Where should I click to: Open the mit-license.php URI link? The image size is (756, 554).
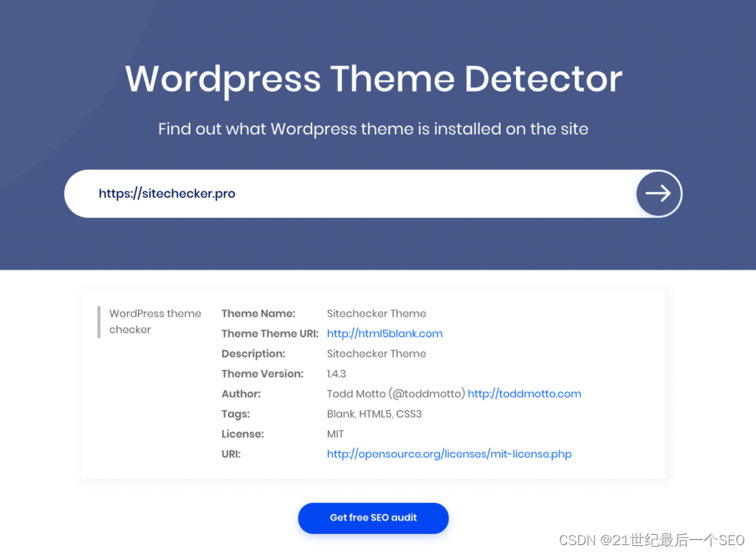449,454
